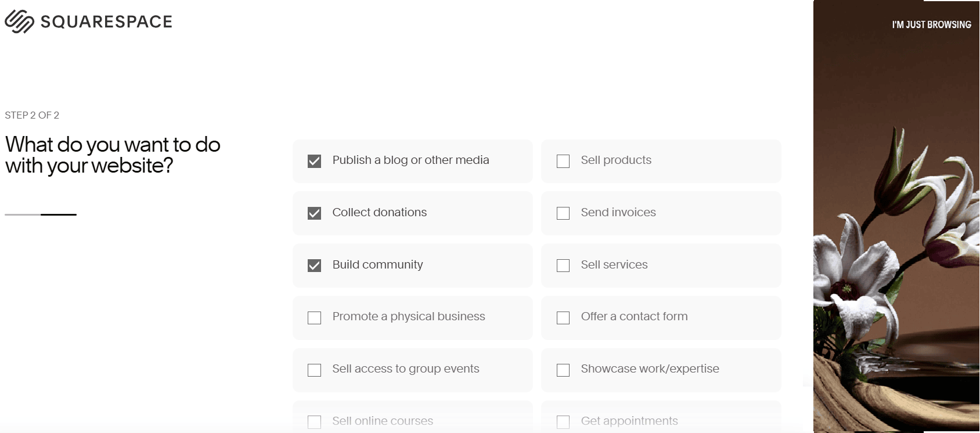The height and width of the screenshot is (433, 980).
Task: Check the Sell services box
Action: click(563, 265)
